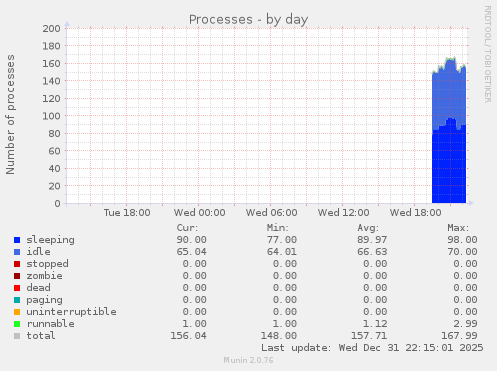
Task: Click idle average value 66.63
Action: [x=372, y=252]
